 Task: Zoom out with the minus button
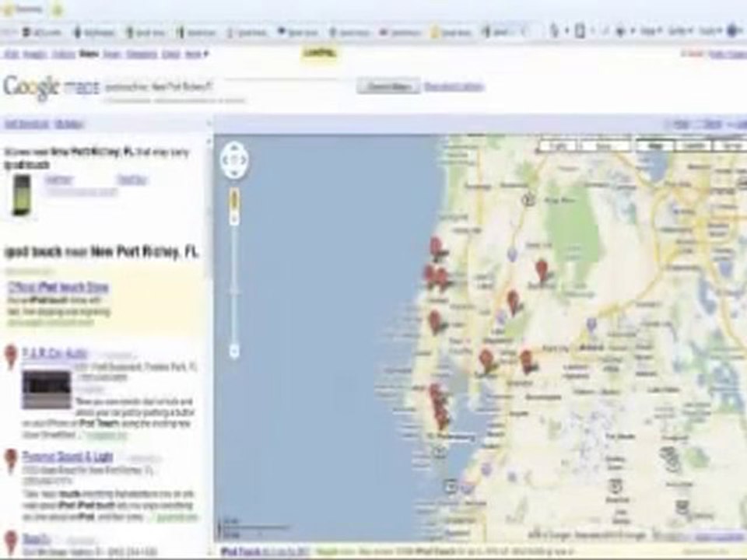pos(234,352)
